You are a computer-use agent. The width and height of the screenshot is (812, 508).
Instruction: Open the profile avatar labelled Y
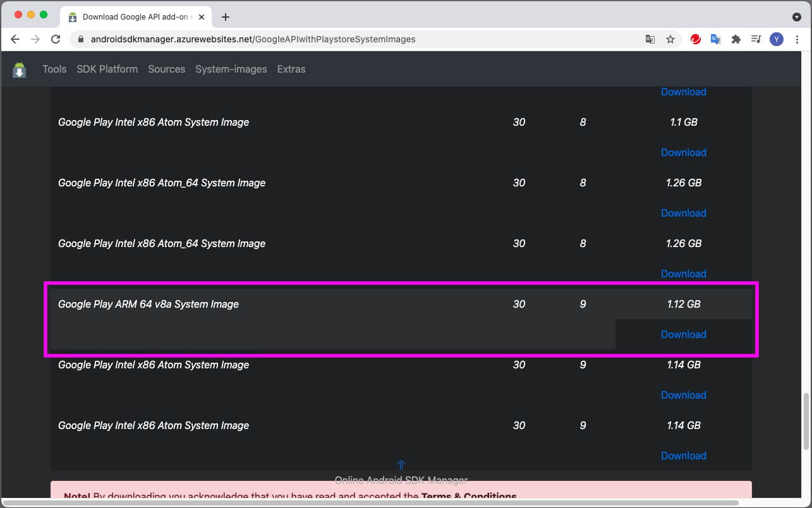[x=777, y=39]
